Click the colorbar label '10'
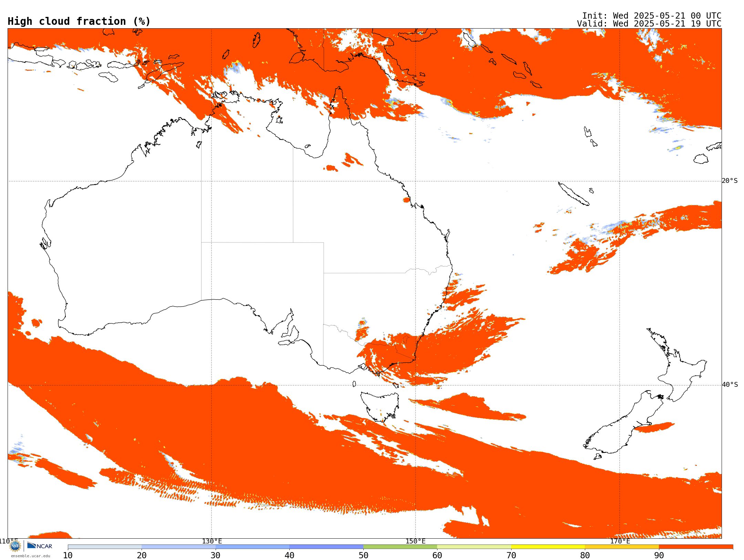This screenshot has height=560, width=744. click(x=68, y=556)
